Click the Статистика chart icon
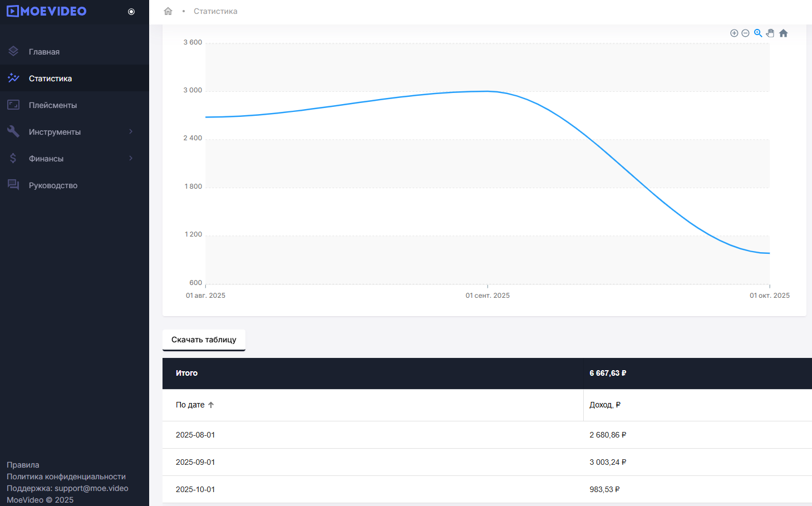812x506 pixels. [x=13, y=78]
